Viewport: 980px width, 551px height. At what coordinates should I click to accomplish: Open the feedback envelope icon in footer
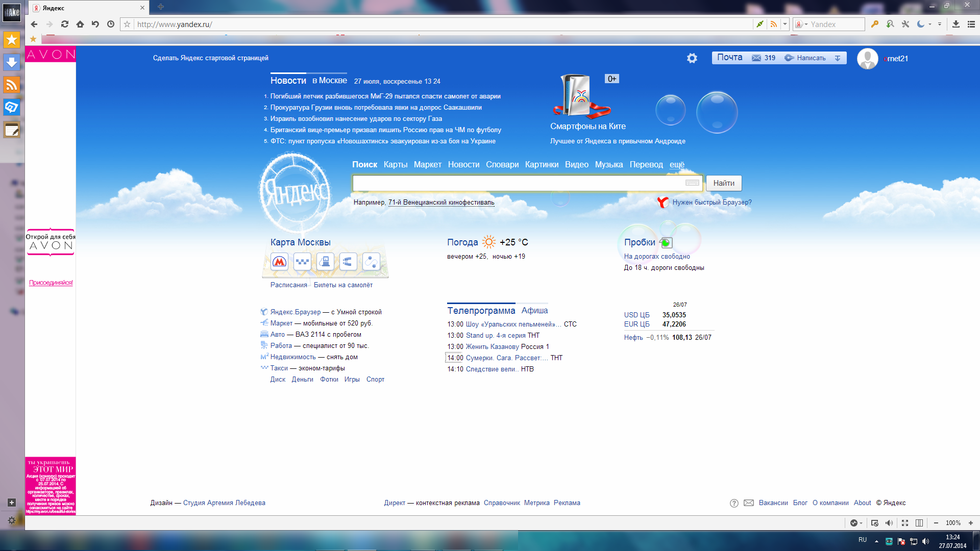[749, 503]
